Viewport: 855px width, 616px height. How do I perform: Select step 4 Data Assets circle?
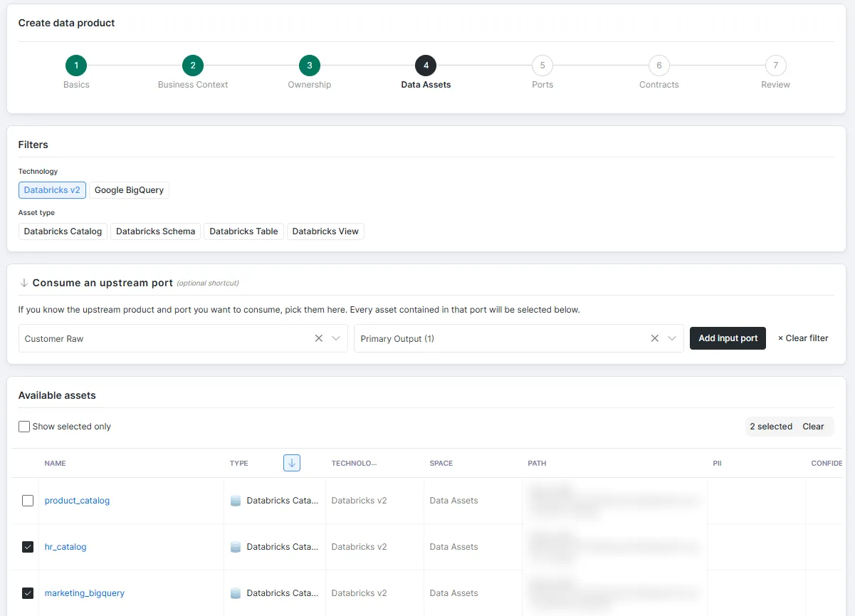(426, 66)
